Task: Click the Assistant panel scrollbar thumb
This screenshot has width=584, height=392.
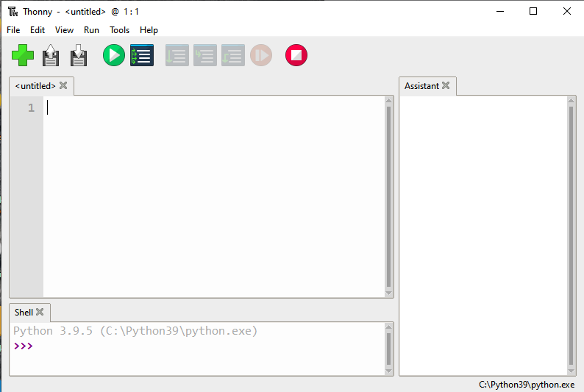Action: pyautogui.click(x=571, y=235)
